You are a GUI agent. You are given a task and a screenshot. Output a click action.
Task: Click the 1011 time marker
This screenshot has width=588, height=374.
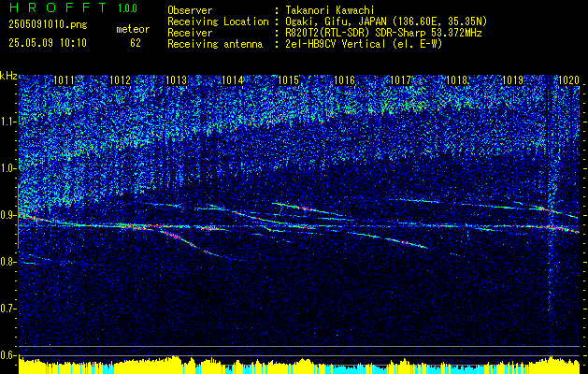click(x=64, y=79)
